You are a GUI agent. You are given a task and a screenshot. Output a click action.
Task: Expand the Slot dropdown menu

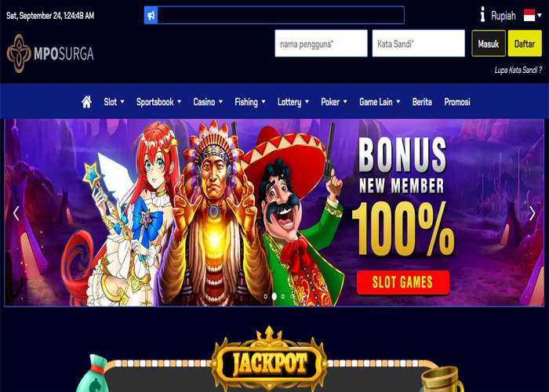click(115, 102)
